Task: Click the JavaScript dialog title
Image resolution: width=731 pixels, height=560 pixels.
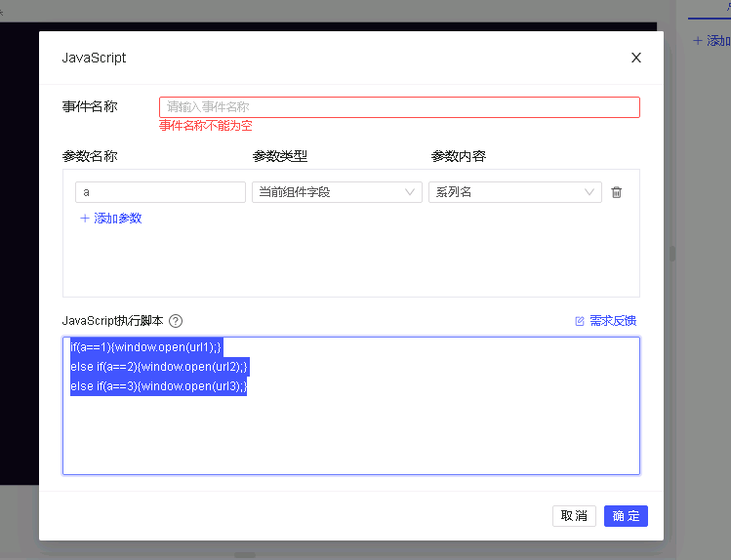Action: pos(94,58)
